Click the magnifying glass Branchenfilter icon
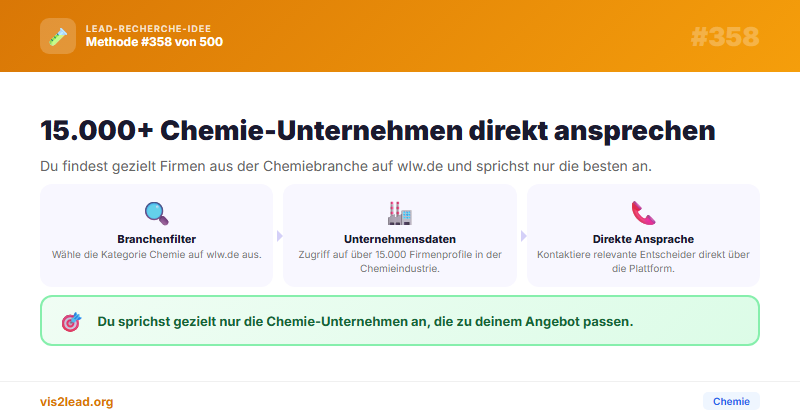The width and height of the screenshot is (800, 420). click(x=156, y=213)
